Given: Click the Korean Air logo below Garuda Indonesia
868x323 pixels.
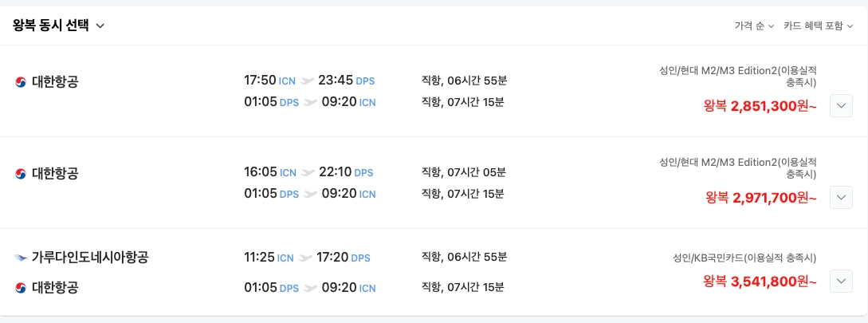Looking at the screenshot, I should click(x=21, y=288).
